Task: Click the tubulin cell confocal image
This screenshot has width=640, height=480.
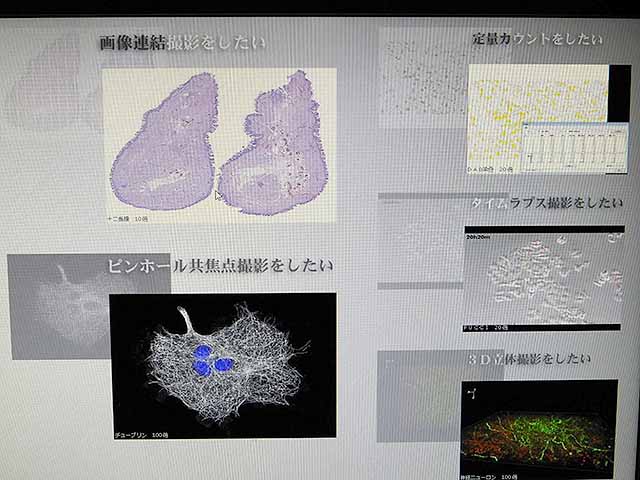Action: pyautogui.click(x=223, y=366)
